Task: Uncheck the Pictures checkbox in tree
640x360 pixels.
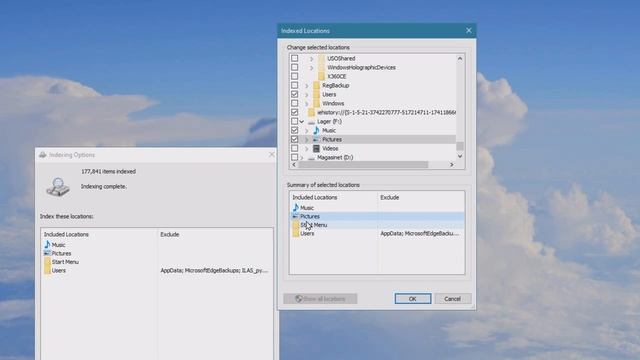Action: click(294, 139)
